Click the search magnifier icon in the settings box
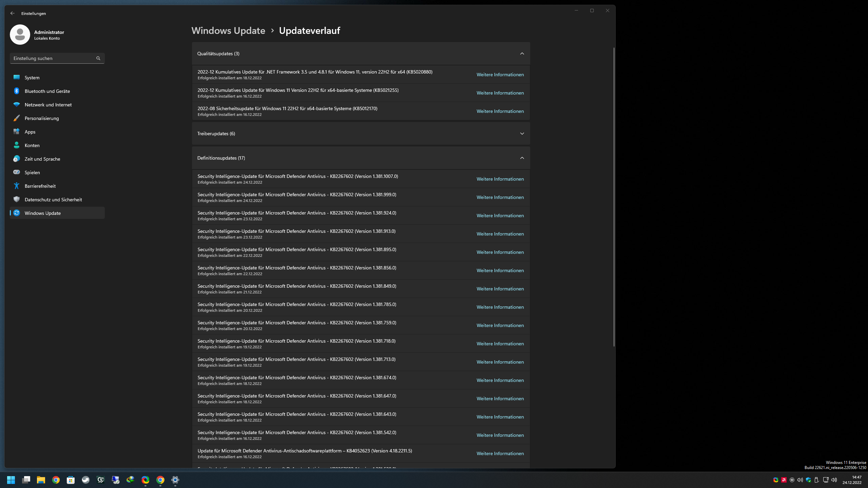This screenshot has width=868, height=488. pos(98,58)
